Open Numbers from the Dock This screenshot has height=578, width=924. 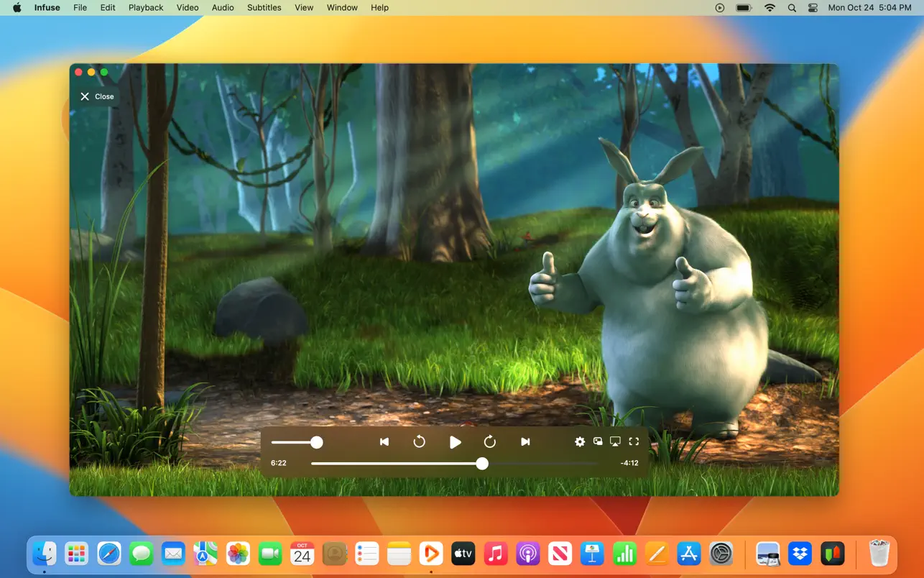tap(625, 554)
